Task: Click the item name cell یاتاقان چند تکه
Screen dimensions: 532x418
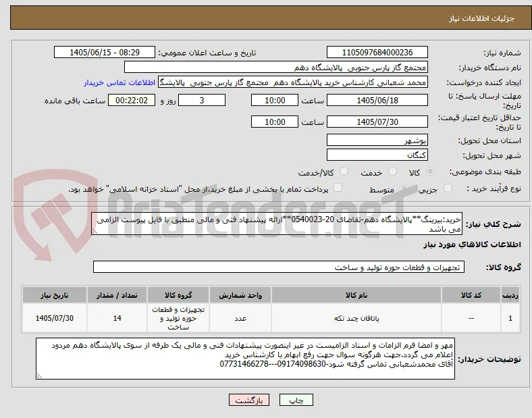Action: pos(356,318)
